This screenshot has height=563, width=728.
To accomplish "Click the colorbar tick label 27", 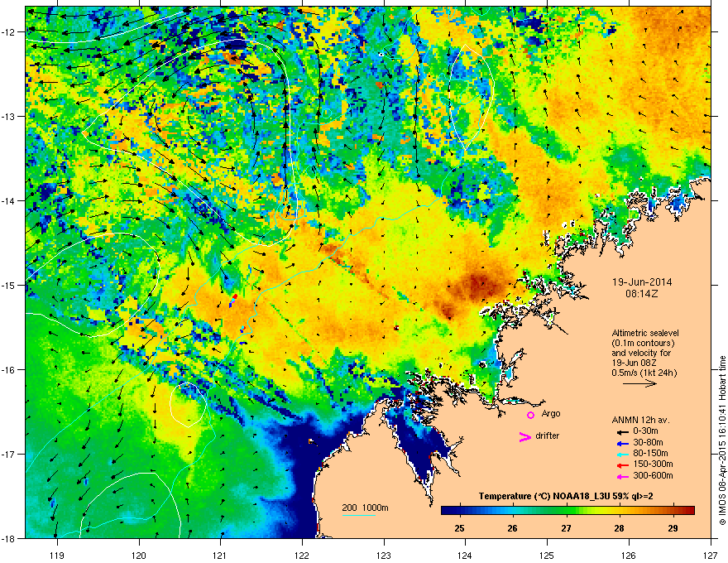I will pos(566,528).
